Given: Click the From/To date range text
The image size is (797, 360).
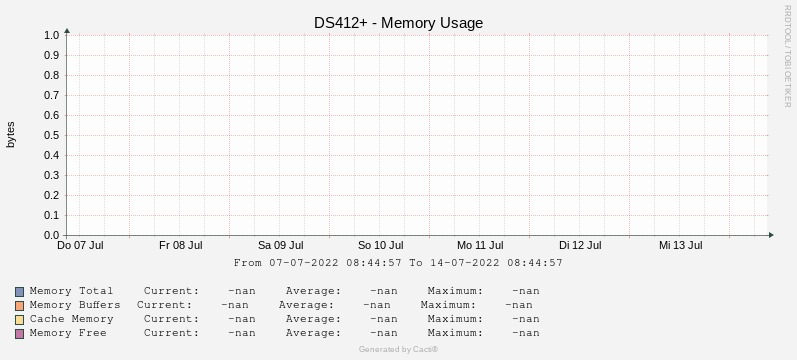Looking at the screenshot, I should pyautogui.click(x=398, y=263).
